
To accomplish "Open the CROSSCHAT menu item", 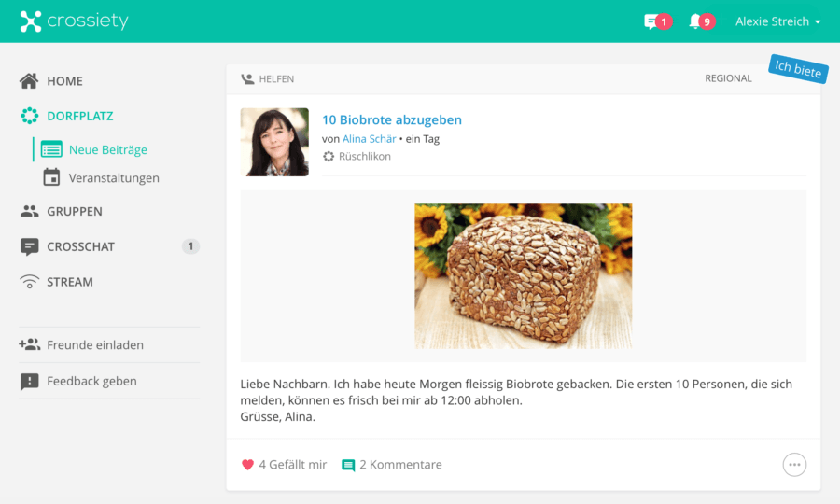I will (81, 246).
